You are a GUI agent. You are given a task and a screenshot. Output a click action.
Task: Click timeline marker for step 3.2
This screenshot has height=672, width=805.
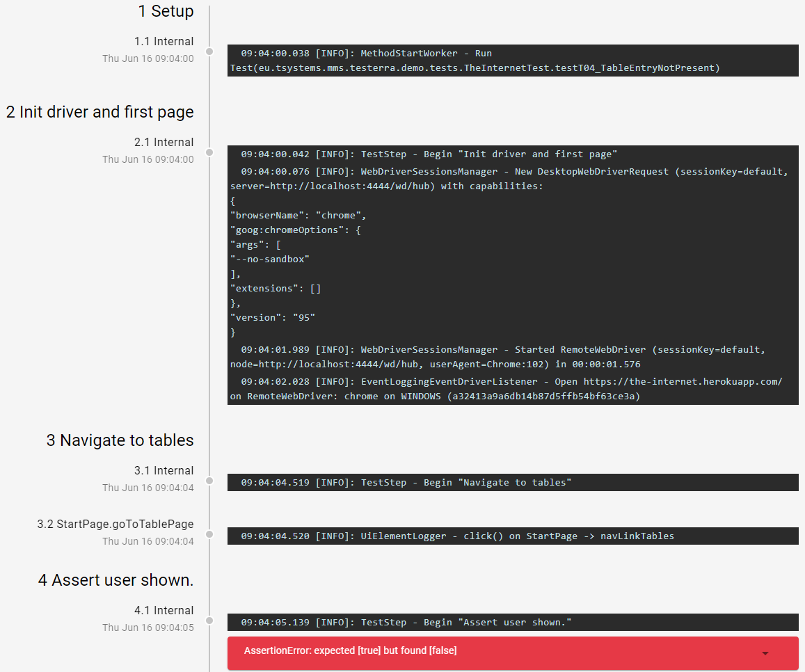pos(209,534)
